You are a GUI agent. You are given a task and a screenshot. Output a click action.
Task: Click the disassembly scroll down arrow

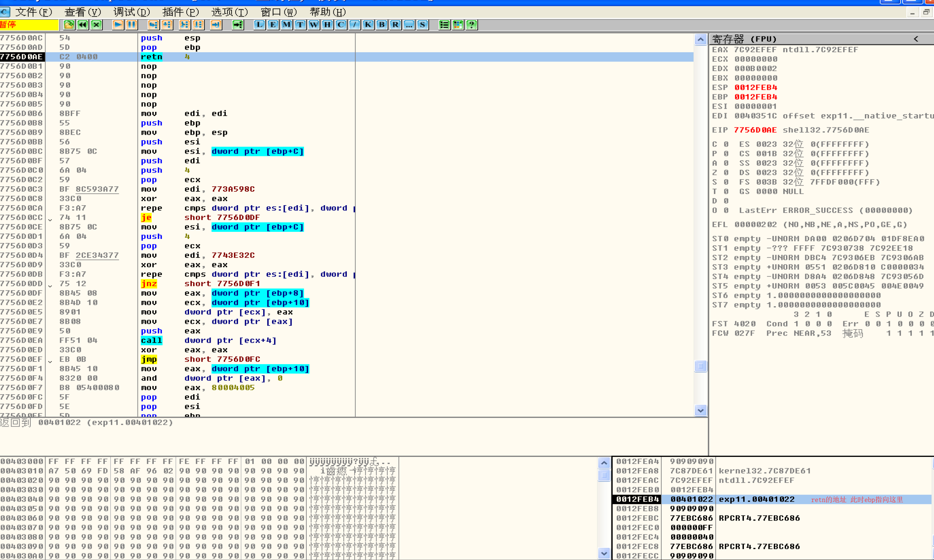(701, 410)
